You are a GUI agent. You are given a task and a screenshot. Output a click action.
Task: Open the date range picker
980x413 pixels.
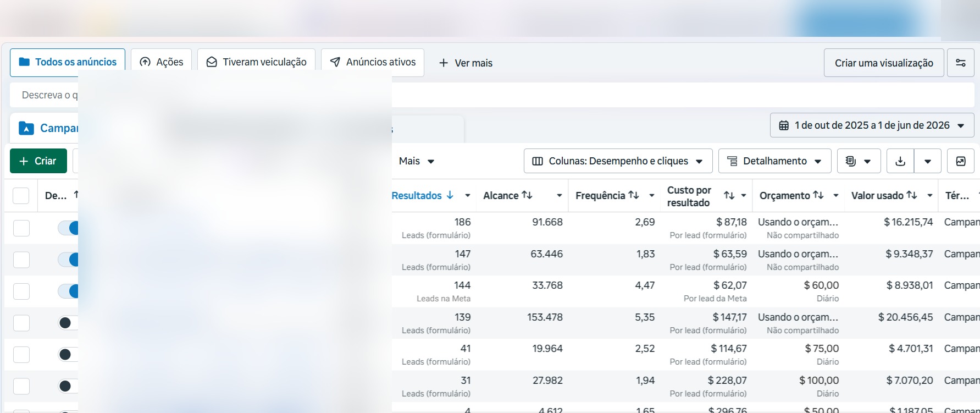pyautogui.click(x=872, y=125)
